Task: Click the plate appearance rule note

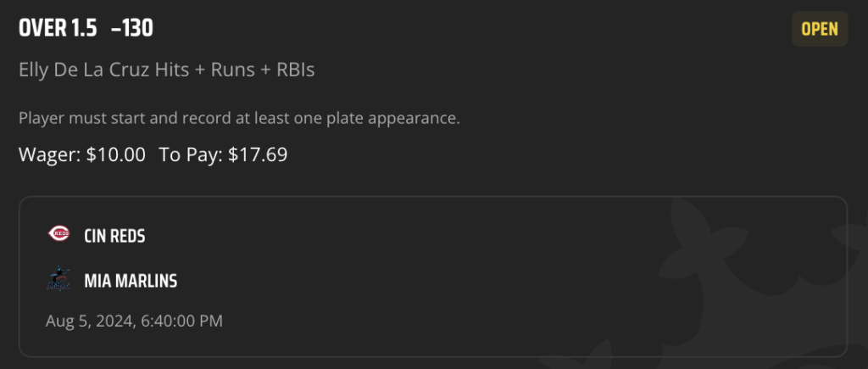Action: pyautogui.click(x=239, y=119)
